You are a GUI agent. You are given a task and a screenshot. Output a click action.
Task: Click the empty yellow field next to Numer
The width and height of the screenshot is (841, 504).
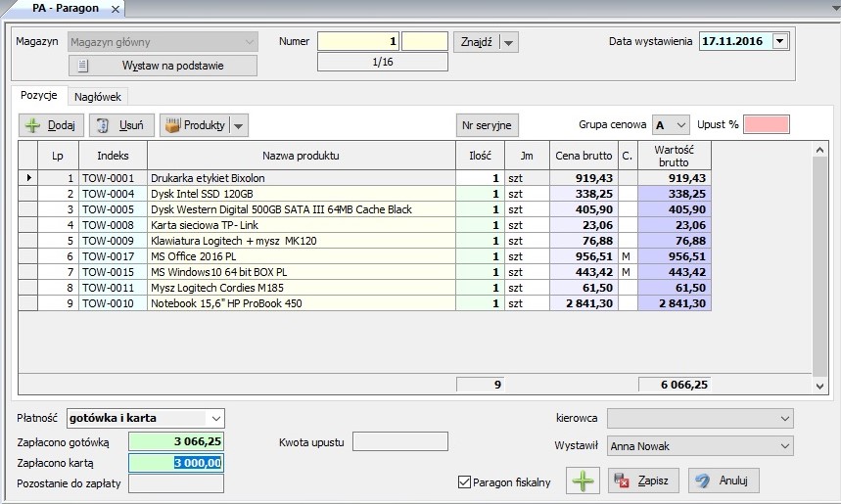pyautogui.click(x=425, y=41)
